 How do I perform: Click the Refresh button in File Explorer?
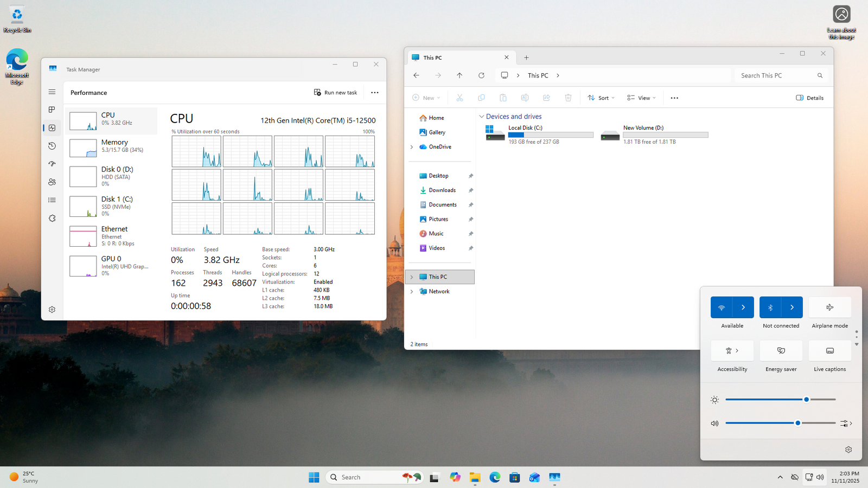coord(481,75)
